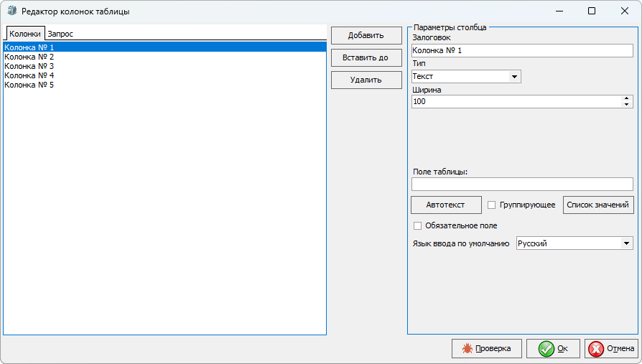Click the Удалить button
Screen dimensions: 642x364
[x=366, y=80]
